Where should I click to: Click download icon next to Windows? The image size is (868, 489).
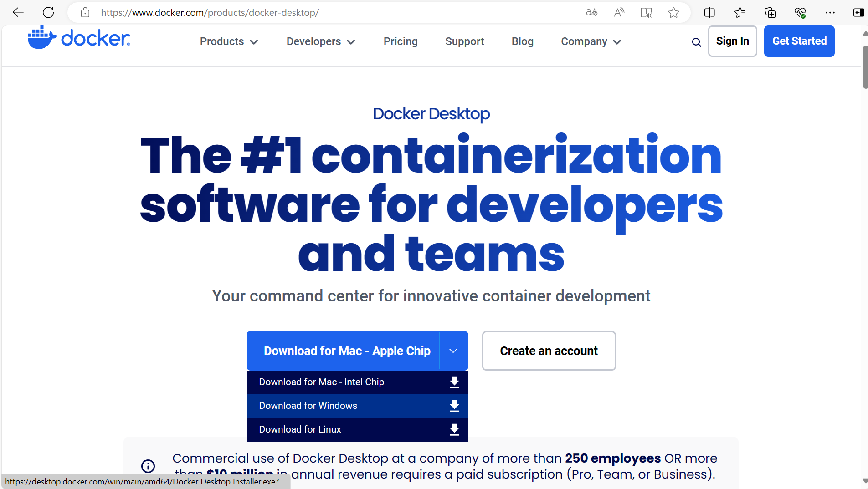coord(454,406)
